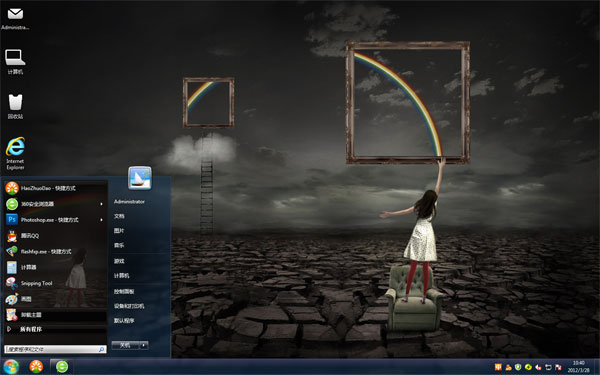Open 设备和打印机 devices and printers

129,306
